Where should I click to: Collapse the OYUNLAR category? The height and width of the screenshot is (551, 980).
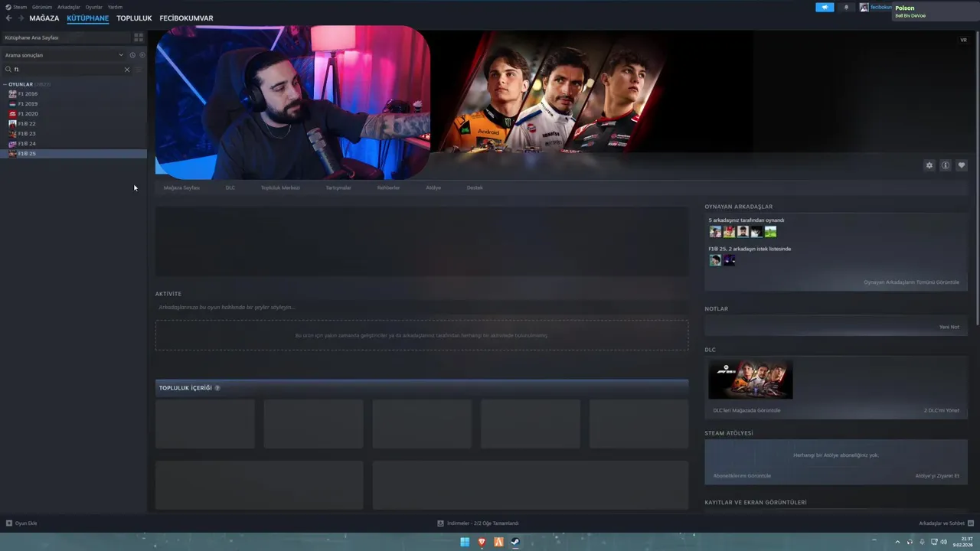(5, 84)
